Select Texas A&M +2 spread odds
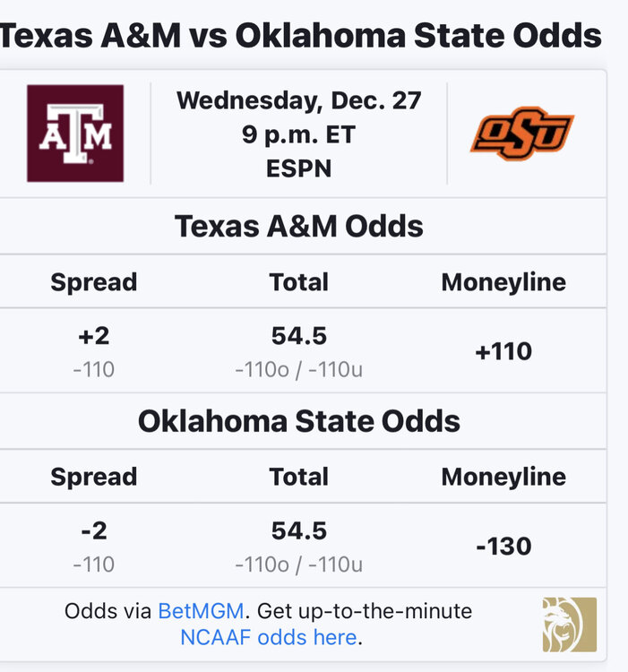Viewport: 628px width, 672px height. pyautogui.click(x=93, y=349)
